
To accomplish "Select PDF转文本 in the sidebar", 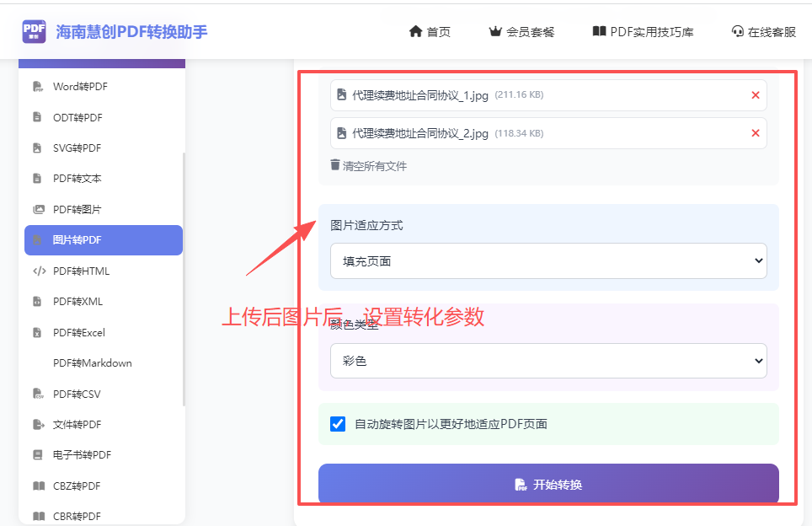I will tap(104, 179).
